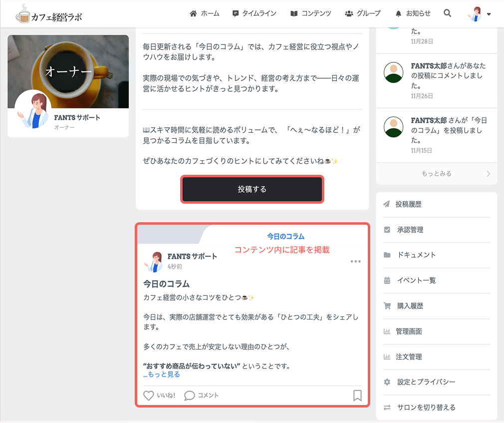This screenshot has width=504, height=423.
Task: Bookmark the 今日のコラム post
Action: [x=357, y=396]
